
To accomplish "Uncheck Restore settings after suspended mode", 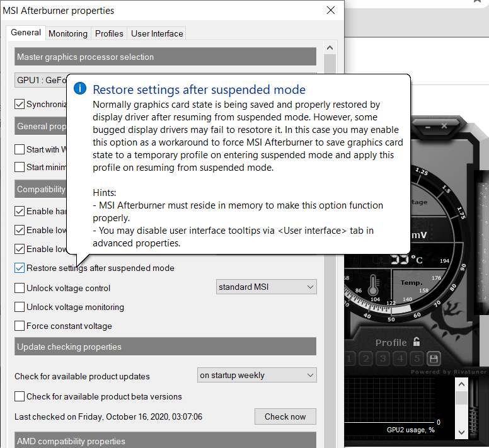I will click(20, 268).
